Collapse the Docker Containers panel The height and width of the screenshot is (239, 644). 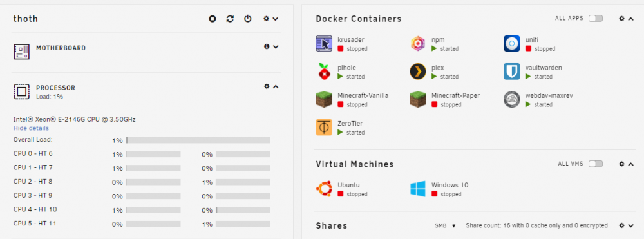coord(631,19)
